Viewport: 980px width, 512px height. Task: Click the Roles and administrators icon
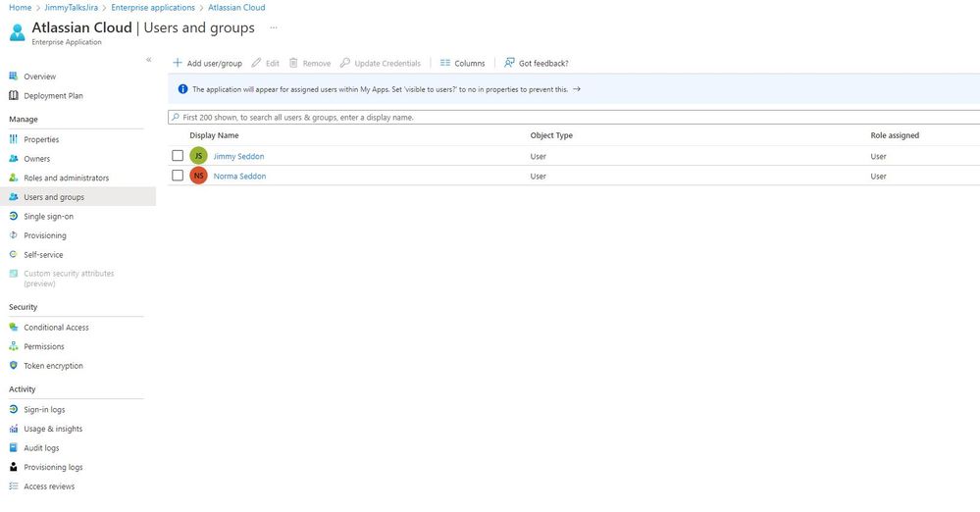13,178
